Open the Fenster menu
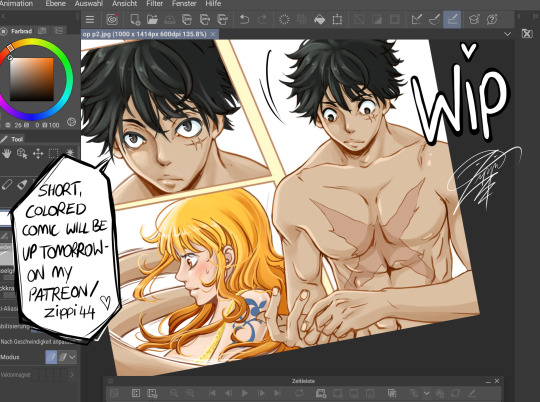 184,3
